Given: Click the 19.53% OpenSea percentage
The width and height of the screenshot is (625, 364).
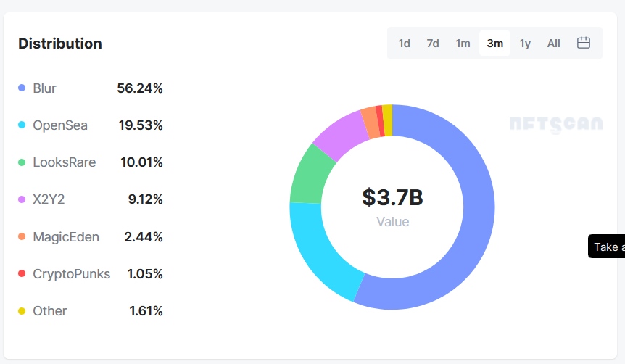Looking at the screenshot, I should (x=141, y=125).
